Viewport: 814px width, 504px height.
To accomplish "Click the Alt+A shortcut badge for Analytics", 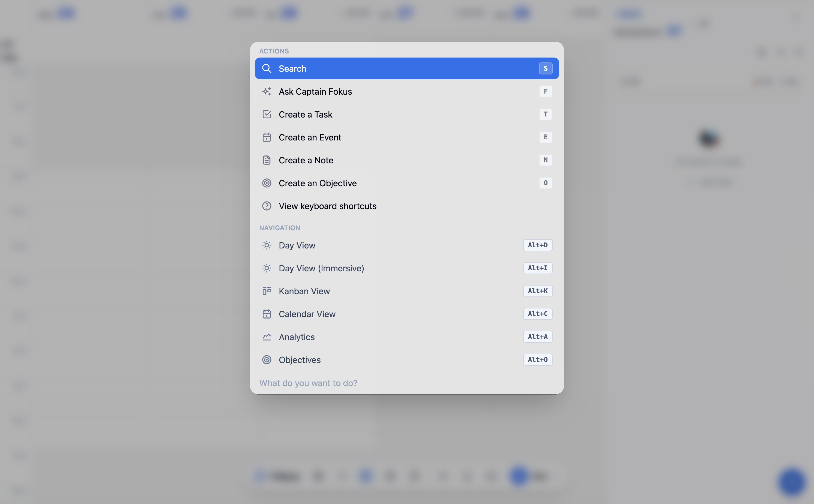I will point(537,337).
